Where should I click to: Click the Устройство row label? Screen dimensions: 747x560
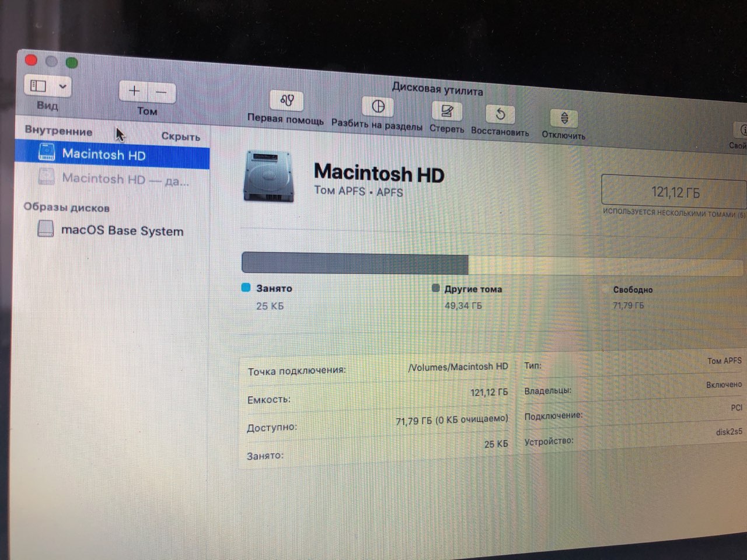click(549, 441)
